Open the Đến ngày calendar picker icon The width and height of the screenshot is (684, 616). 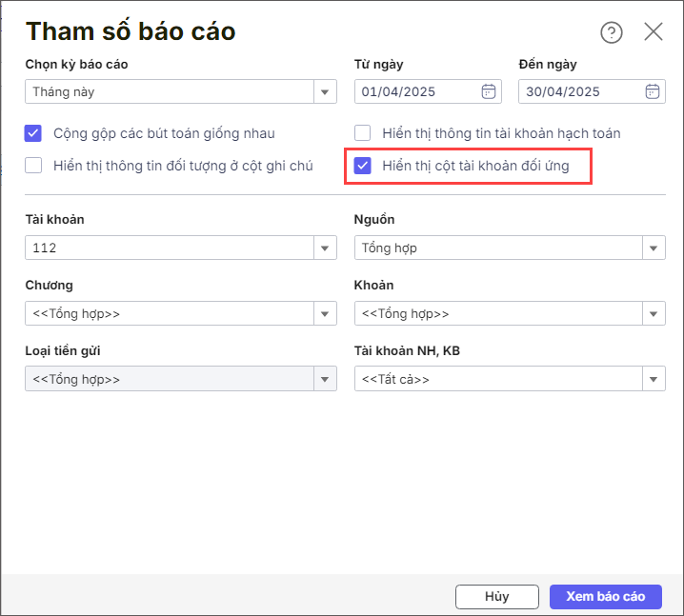pyautogui.click(x=653, y=91)
